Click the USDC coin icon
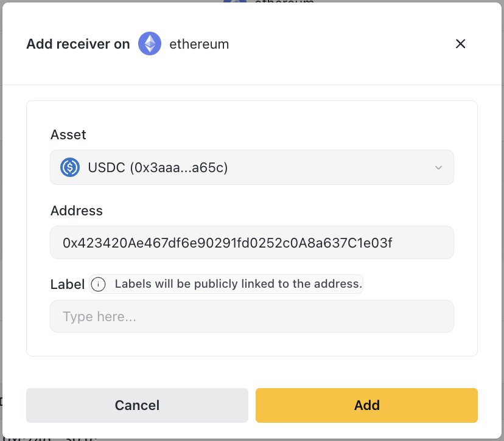This screenshot has width=504, height=441. tap(71, 167)
